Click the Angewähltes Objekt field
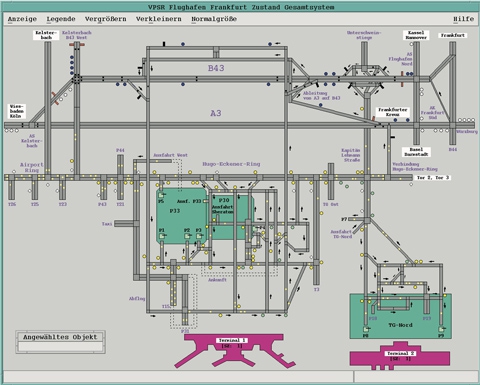The image size is (480, 385). [60, 347]
